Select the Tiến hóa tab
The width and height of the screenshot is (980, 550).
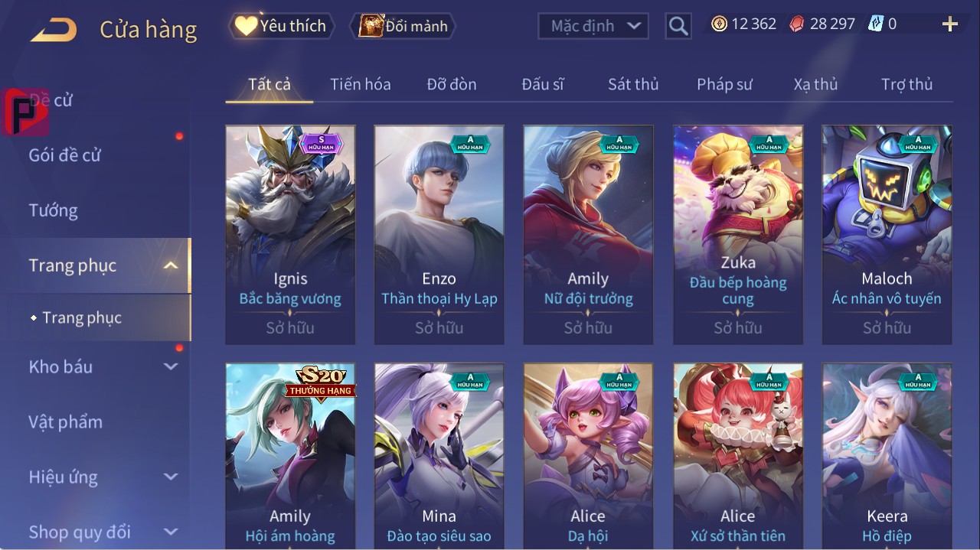(x=361, y=84)
